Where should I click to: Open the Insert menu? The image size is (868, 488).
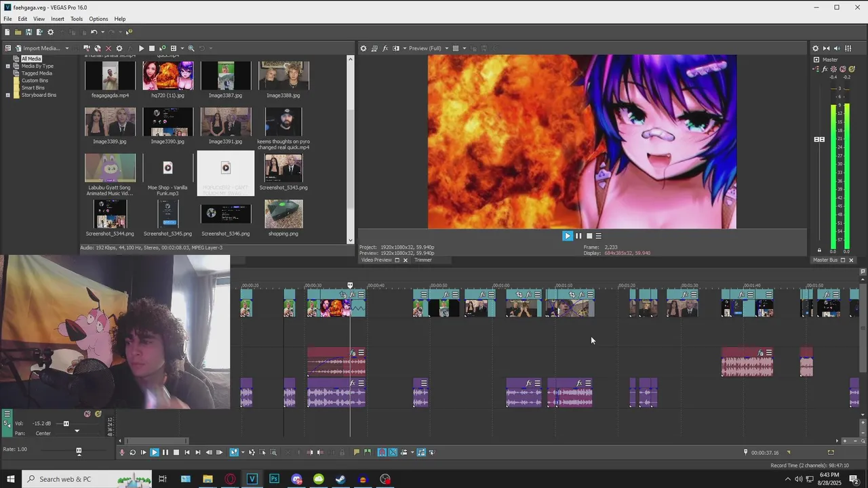click(x=58, y=19)
